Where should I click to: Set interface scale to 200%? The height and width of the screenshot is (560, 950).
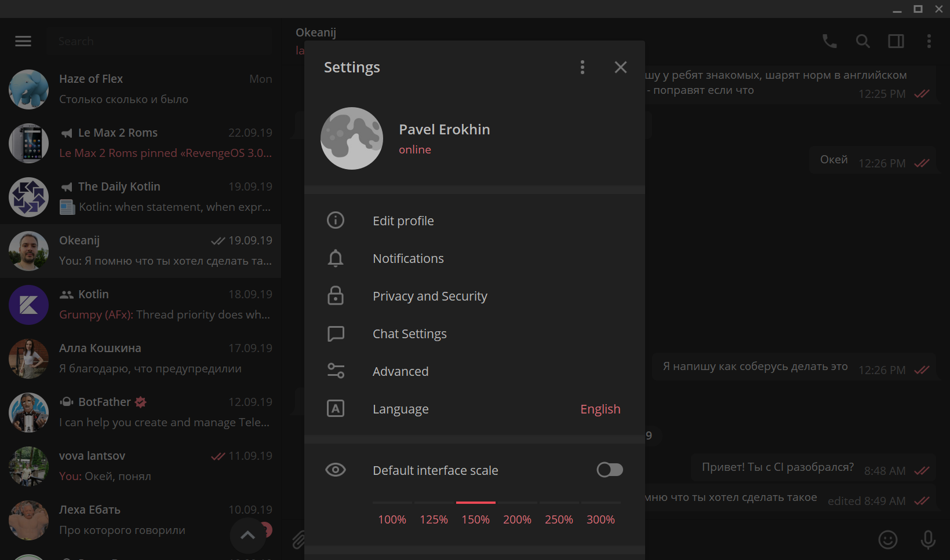tap(516, 519)
